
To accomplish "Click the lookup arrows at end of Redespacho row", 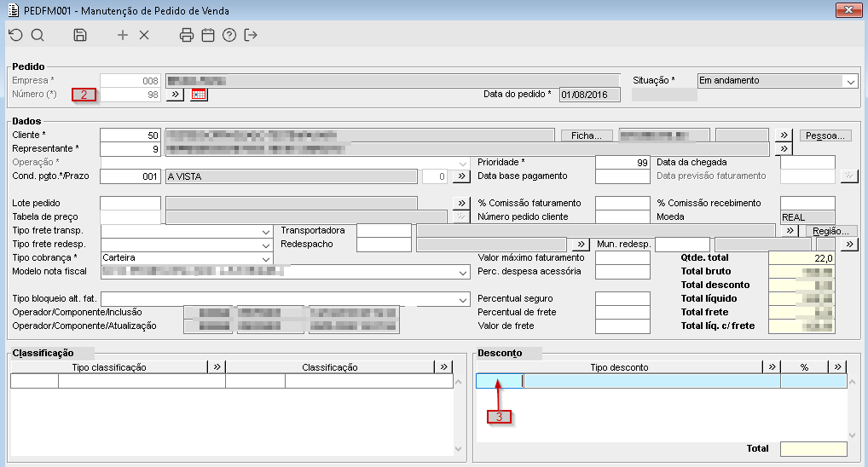I will pos(850,244).
